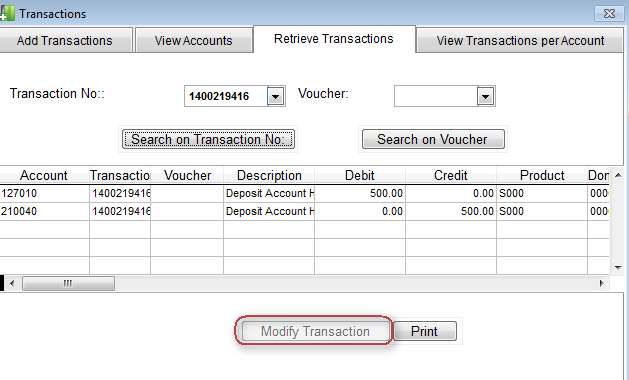Expand the Transaction No dropdown arrow
Viewport: 629px width, 380px height.
[276, 96]
